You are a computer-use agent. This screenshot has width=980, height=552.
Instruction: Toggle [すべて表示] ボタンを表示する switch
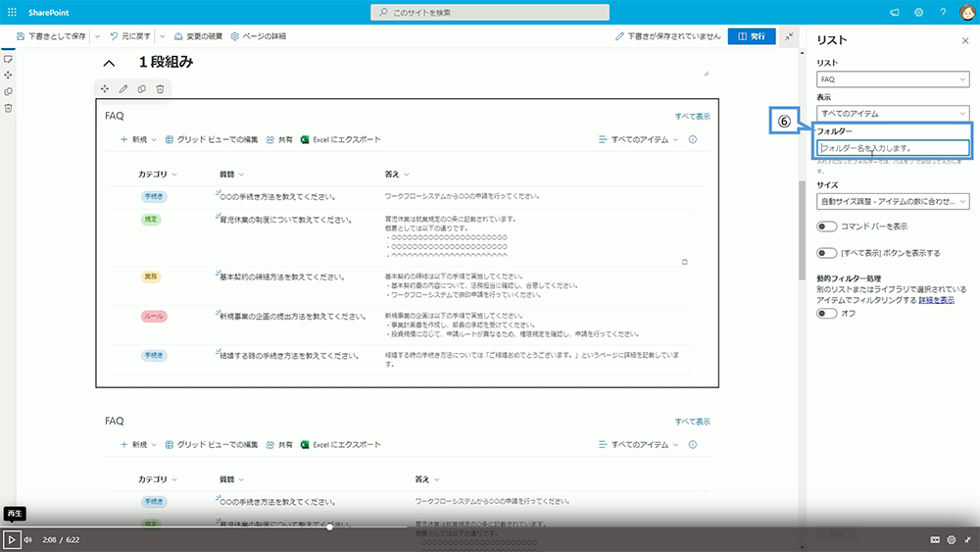pos(826,253)
